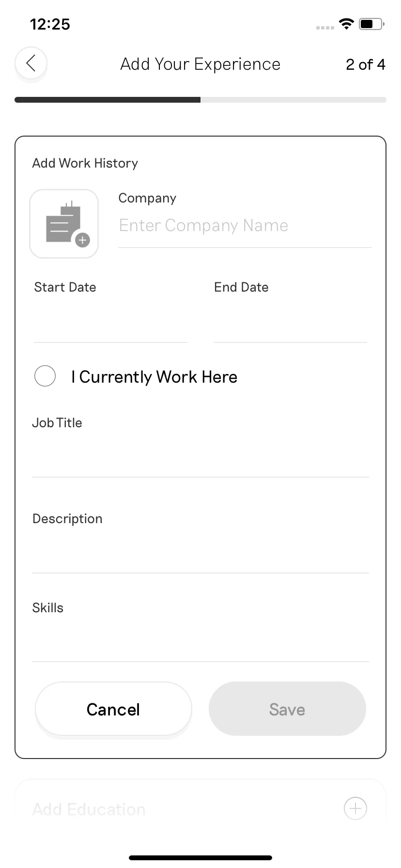Cancel adding work history
Screen dimensions: 401x868
(113, 709)
